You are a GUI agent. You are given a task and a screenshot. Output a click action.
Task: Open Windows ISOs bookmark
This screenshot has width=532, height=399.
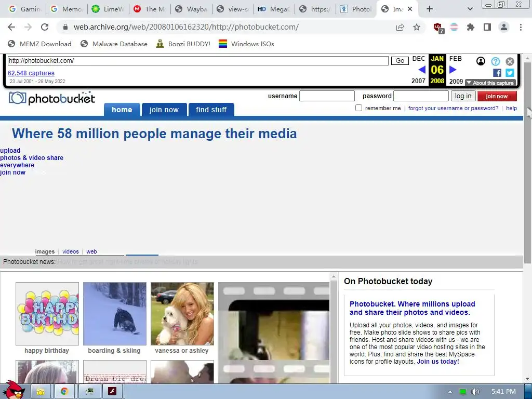click(x=246, y=44)
